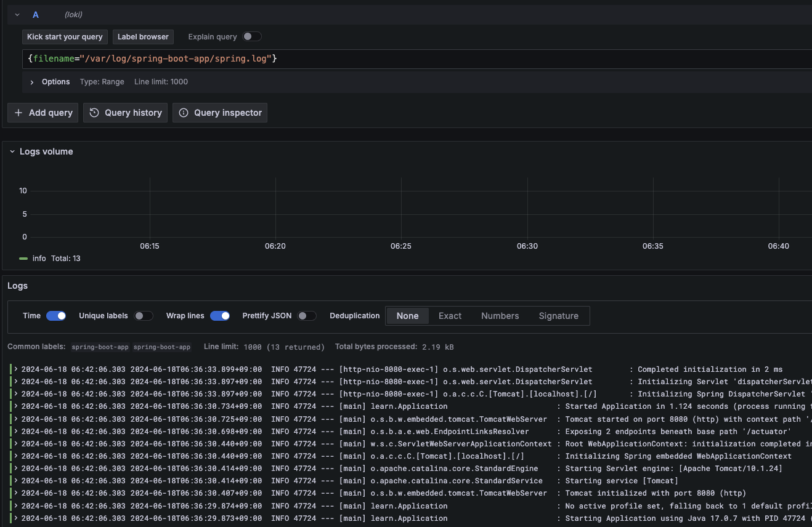The width and height of the screenshot is (812, 527).
Task: Select Signature deduplication option
Action: point(558,316)
